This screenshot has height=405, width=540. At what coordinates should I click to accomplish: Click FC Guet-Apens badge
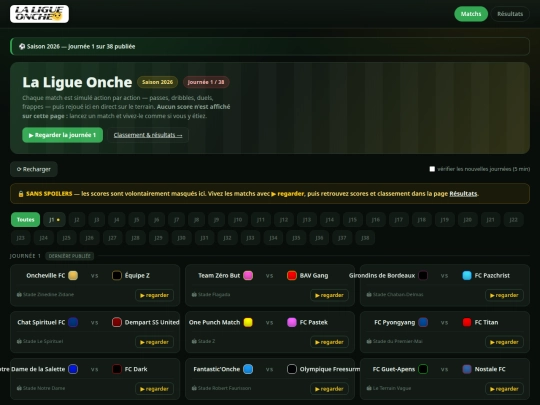pos(423,369)
